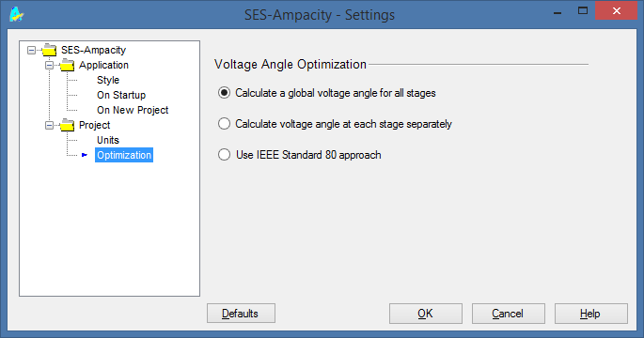Click the SES-Ampacity root folder icon
The width and height of the screenshot is (644, 338).
[49, 50]
